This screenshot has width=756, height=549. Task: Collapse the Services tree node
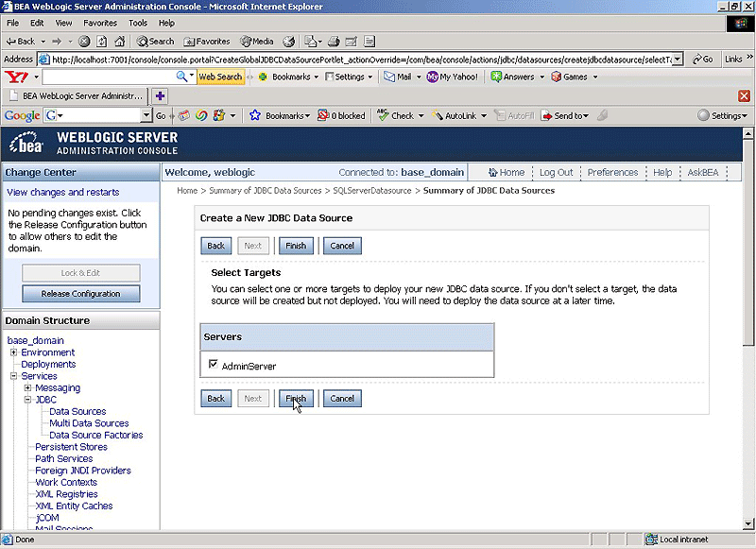click(x=13, y=376)
